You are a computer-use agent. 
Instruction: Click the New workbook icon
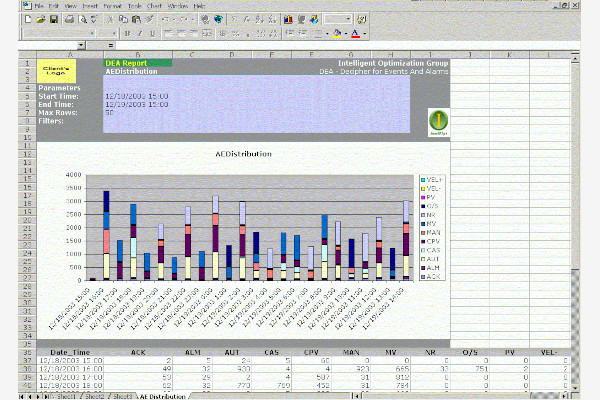[x=28, y=19]
